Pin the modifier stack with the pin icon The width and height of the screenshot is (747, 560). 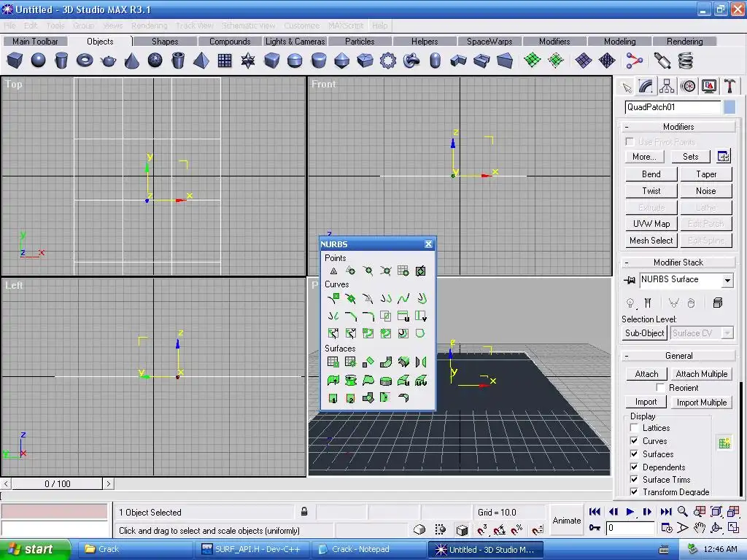(630, 280)
